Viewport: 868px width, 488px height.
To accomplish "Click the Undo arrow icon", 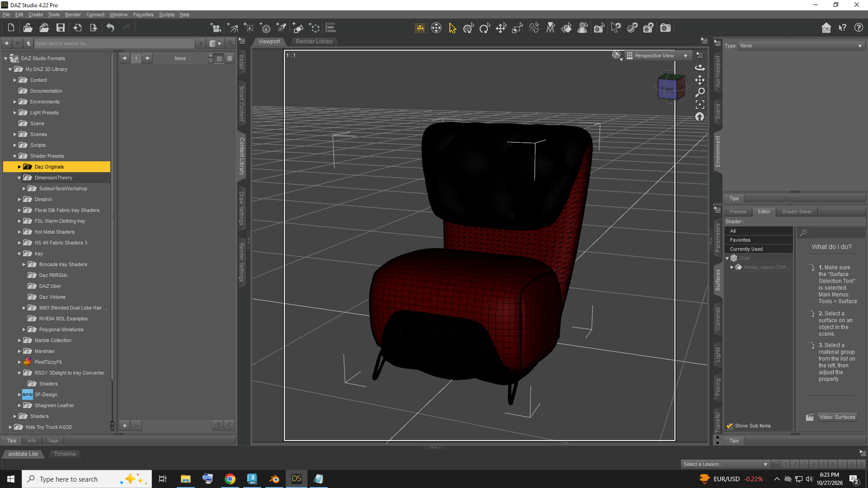I will coord(110,28).
